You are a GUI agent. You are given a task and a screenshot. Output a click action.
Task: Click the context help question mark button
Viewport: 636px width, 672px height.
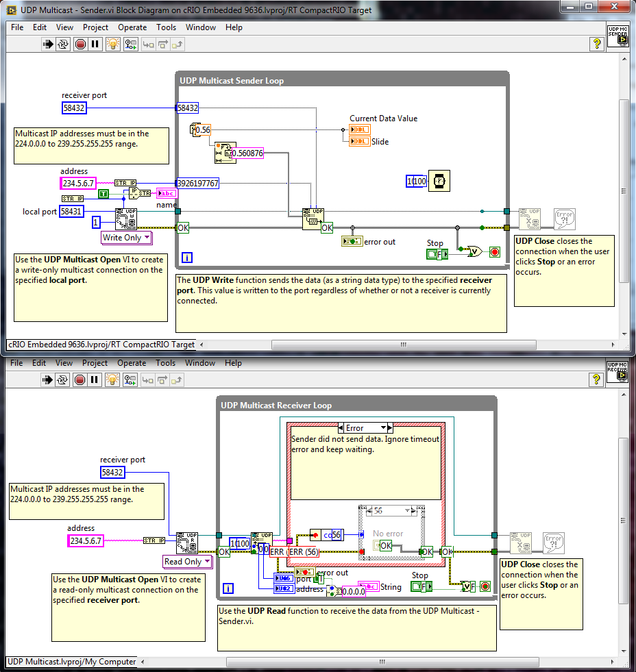click(596, 44)
